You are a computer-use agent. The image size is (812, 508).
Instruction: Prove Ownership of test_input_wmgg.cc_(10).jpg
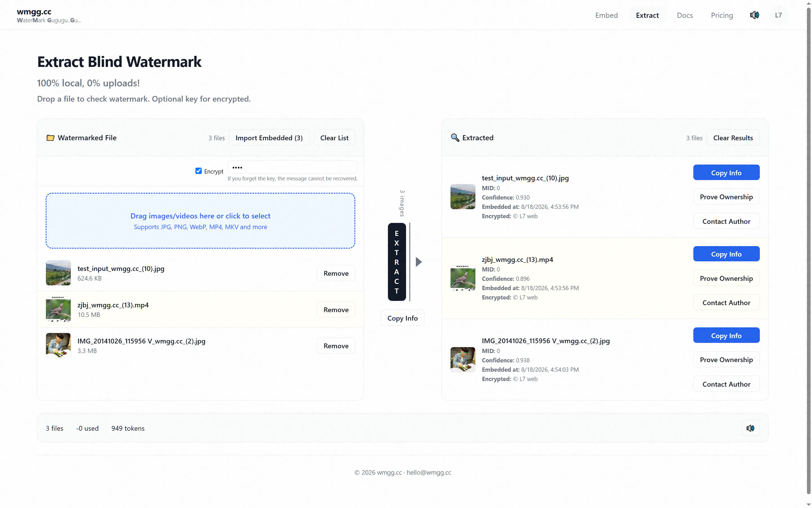point(726,197)
